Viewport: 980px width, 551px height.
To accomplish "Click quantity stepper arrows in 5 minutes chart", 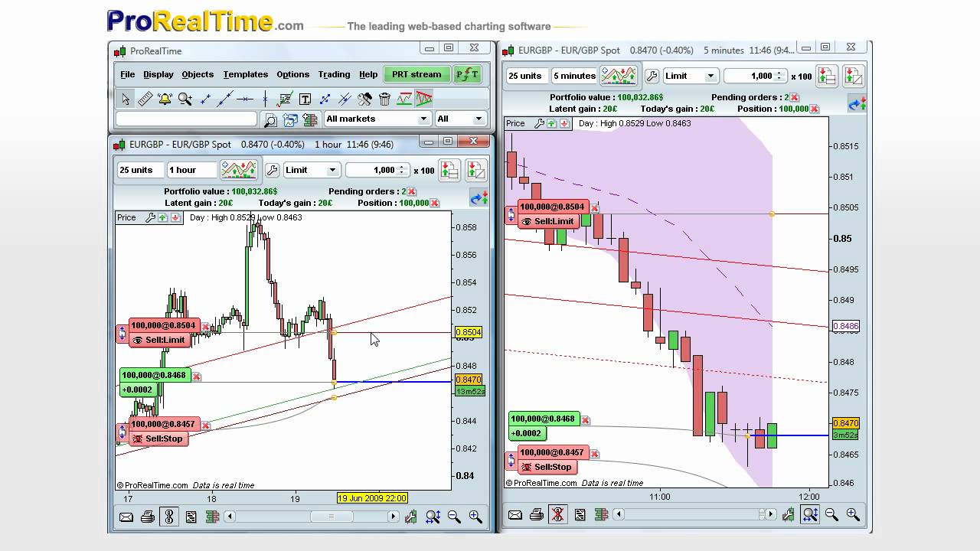I will point(779,76).
